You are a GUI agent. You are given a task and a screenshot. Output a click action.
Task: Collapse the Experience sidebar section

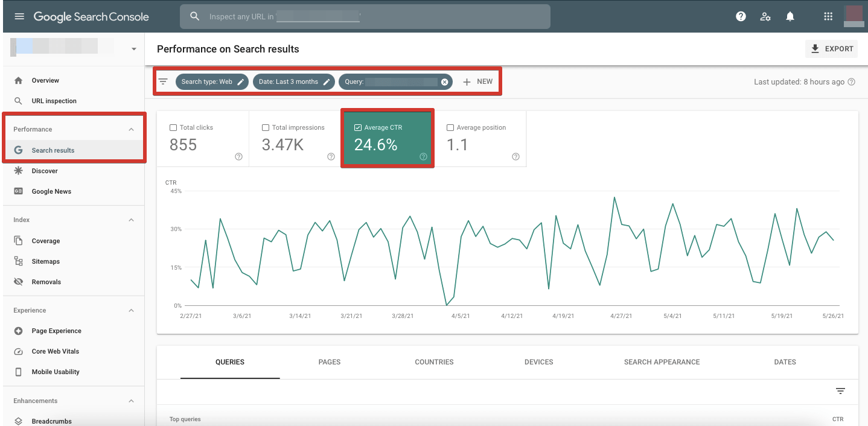coord(131,310)
